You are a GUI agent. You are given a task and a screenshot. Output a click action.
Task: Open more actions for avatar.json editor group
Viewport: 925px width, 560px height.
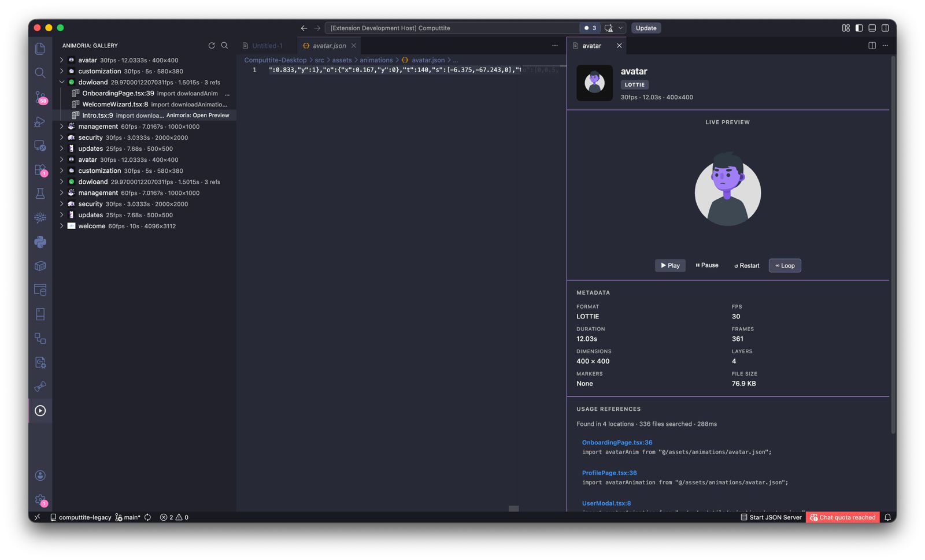coord(555,45)
